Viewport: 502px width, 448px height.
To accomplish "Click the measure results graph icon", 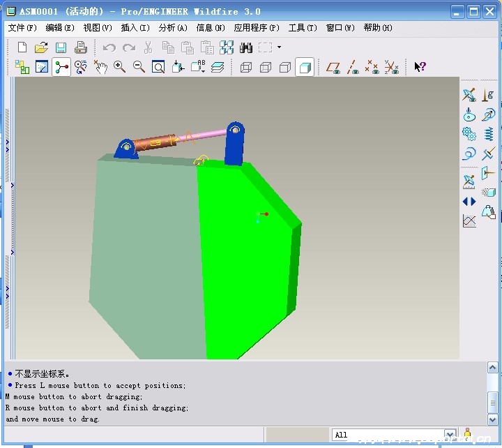I will [469, 221].
